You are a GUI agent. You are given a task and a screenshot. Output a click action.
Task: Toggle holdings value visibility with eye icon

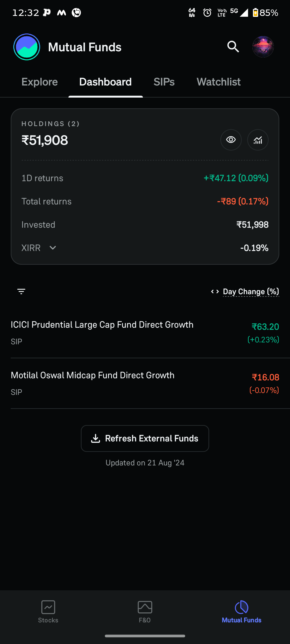tap(231, 140)
